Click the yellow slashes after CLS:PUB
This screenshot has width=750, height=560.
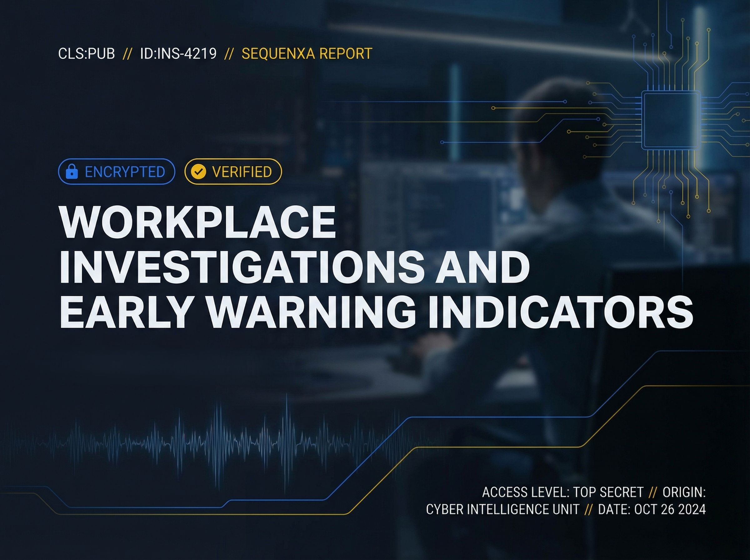(x=127, y=54)
